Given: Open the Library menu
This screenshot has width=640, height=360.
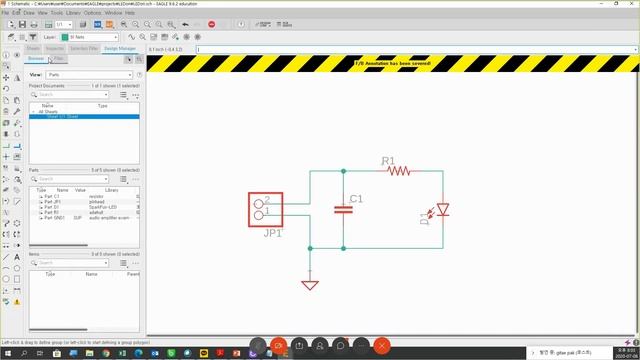Looking at the screenshot, I should (73, 13).
